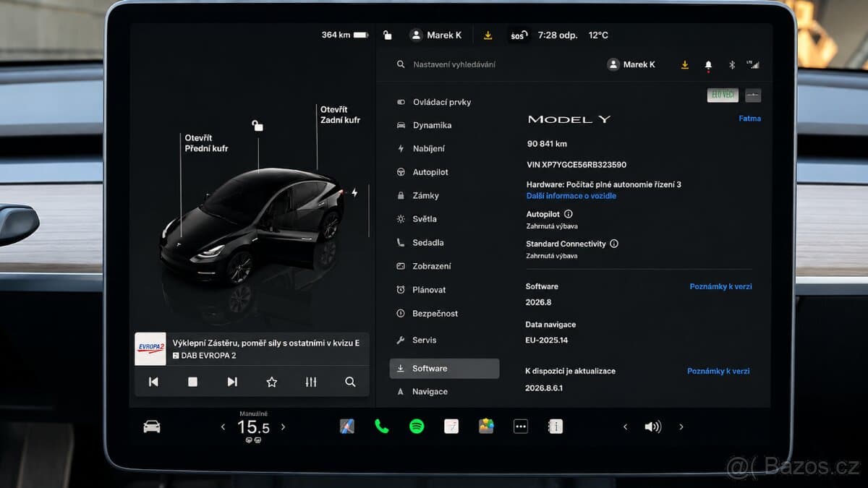This screenshot has width=868, height=488.
Task: Tap the 15.5 temperature display
Action: tap(253, 428)
